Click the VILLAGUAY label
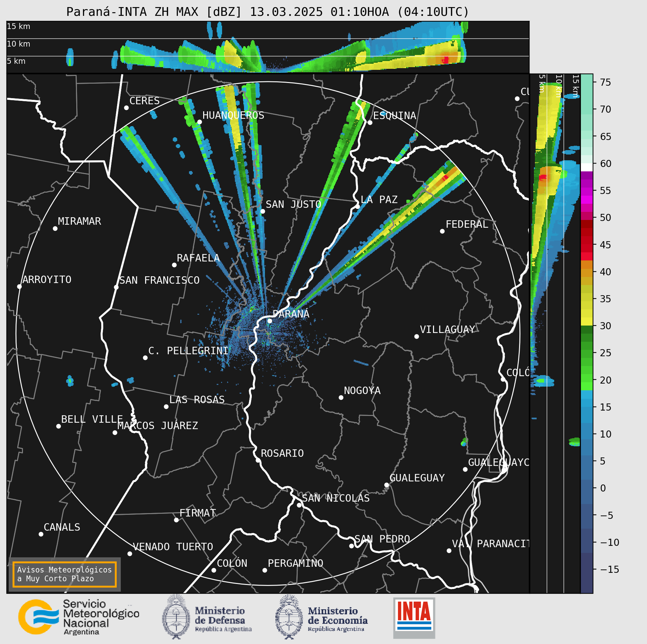 [448, 329]
